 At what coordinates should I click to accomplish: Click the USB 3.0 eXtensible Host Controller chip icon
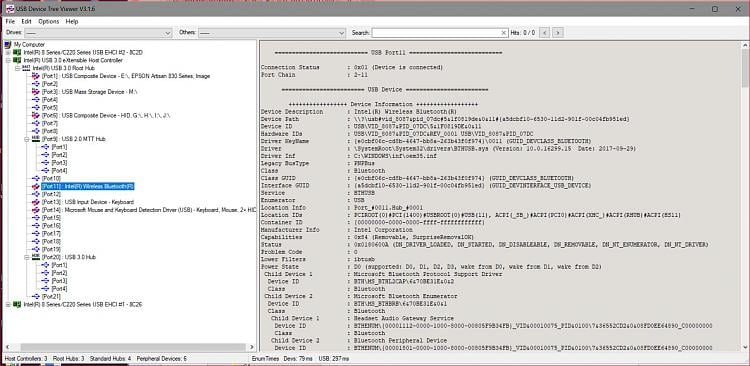coord(17,60)
